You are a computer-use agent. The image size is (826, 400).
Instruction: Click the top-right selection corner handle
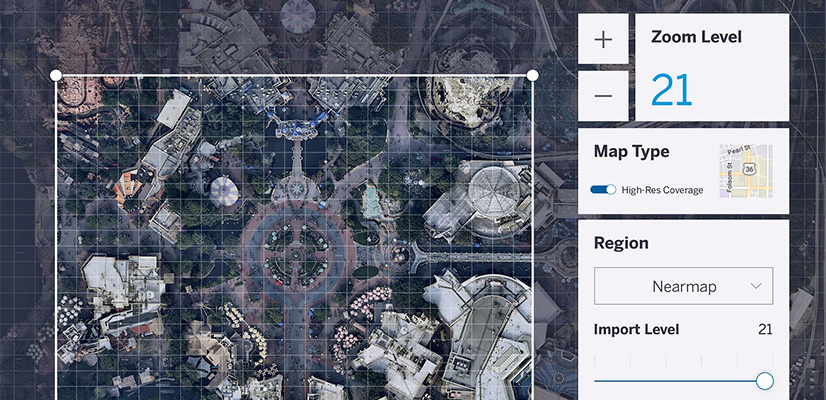tap(533, 75)
